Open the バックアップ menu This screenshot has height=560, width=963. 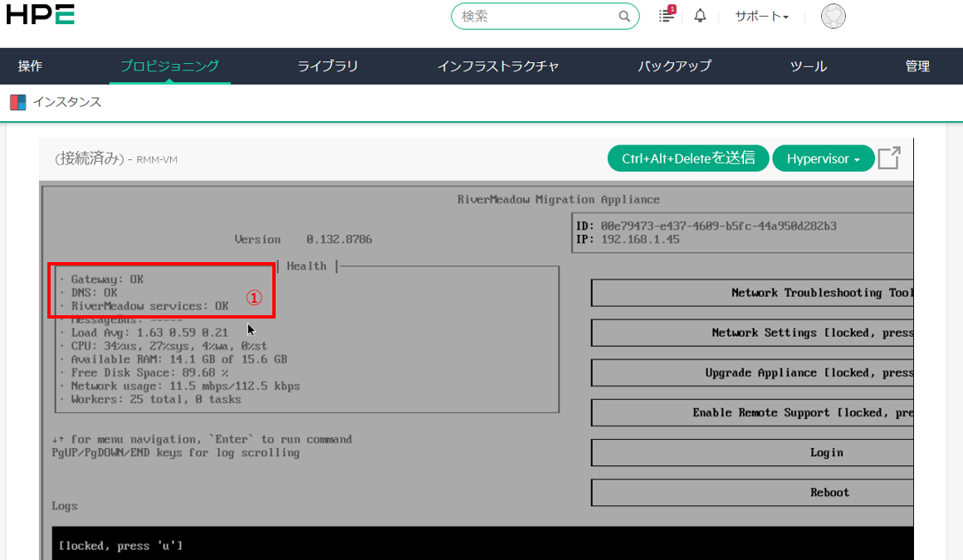click(674, 66)
